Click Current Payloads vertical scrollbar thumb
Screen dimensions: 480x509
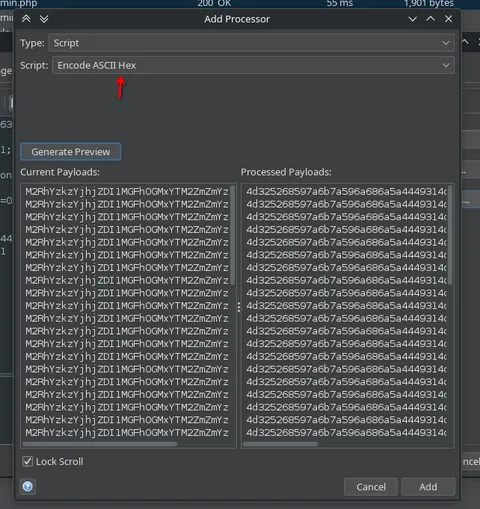tap(232, 235)
